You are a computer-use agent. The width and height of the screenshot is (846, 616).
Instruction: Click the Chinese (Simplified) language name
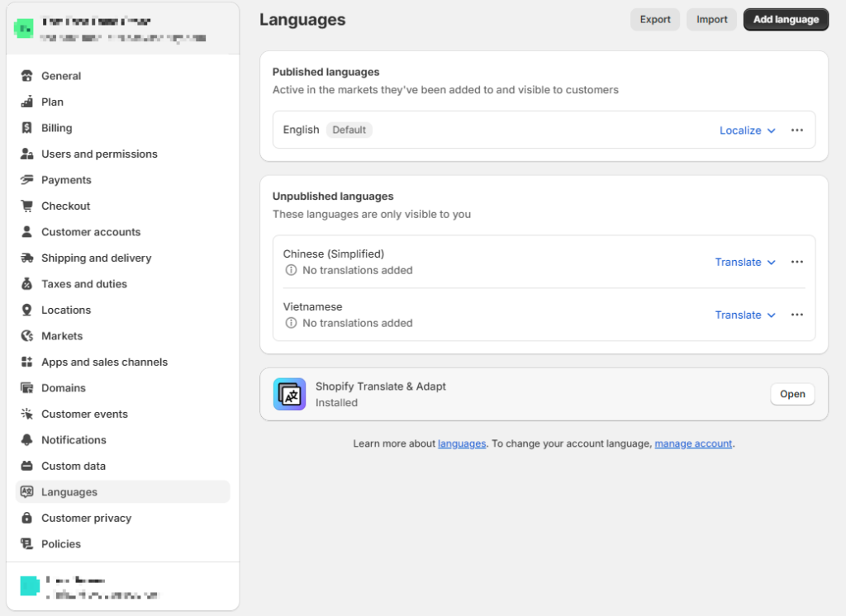coord(334,254)
